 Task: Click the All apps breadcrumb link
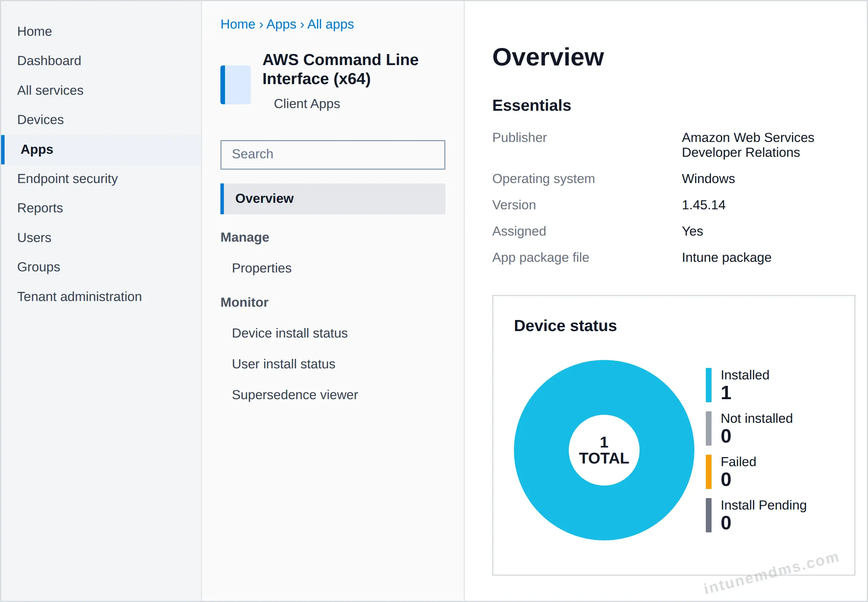point(330,24)
